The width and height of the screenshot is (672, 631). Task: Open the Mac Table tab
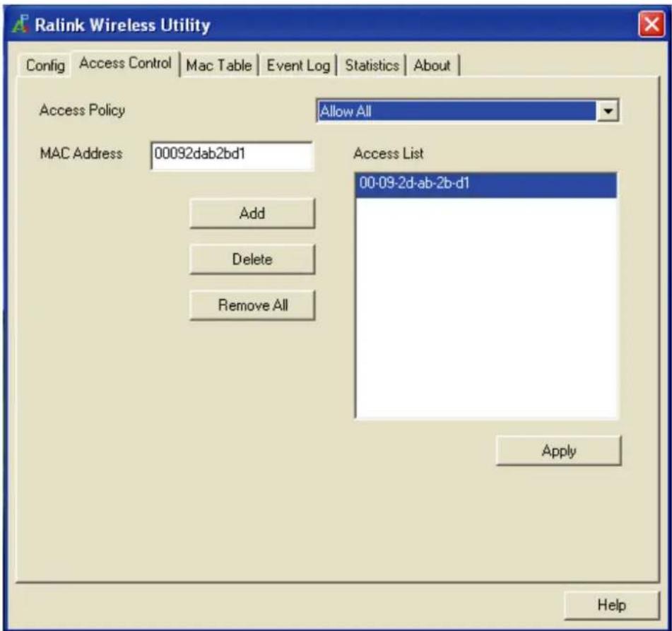click(219, 66)
